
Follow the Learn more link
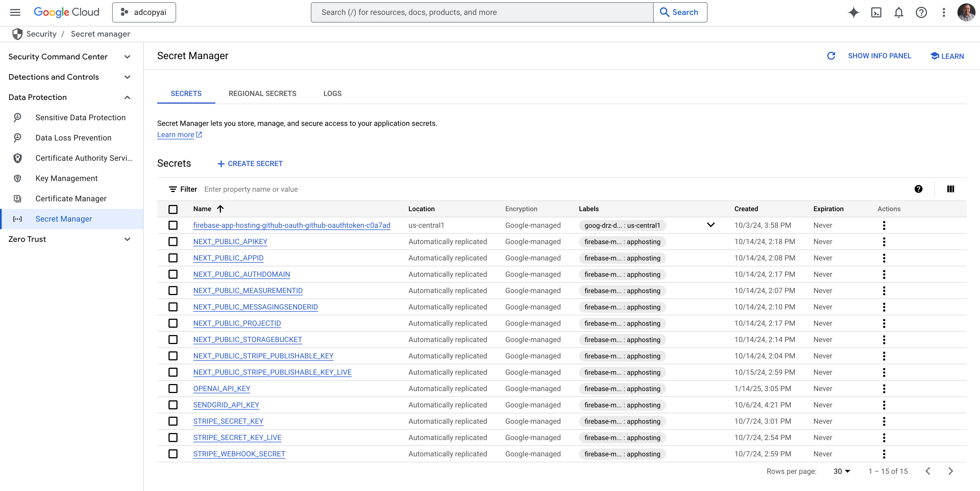pyautogui.click(x=179, y=135)
